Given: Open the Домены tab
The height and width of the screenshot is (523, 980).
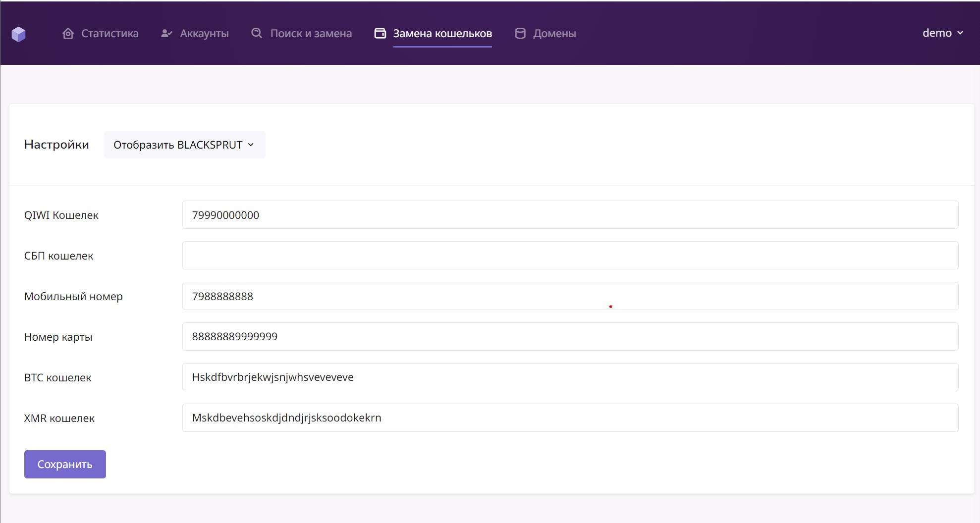Looking at the screenshot, I should [554, 33].
